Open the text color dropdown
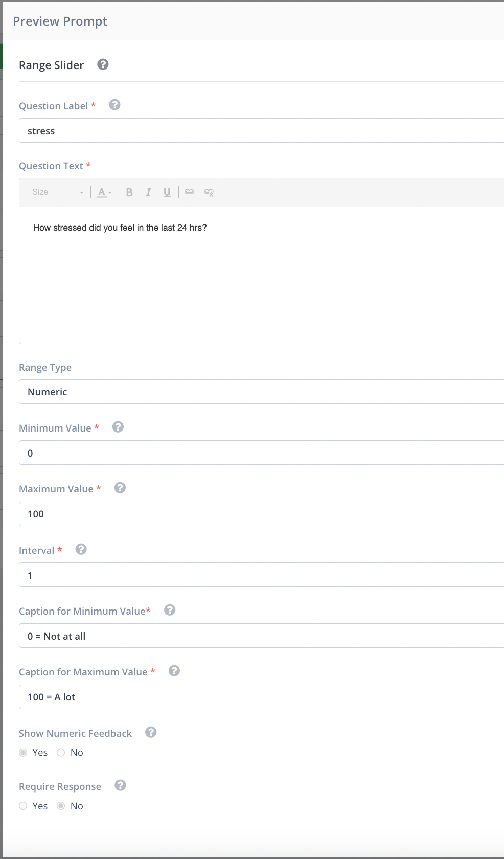504x859 pixels. coord(104,192)
